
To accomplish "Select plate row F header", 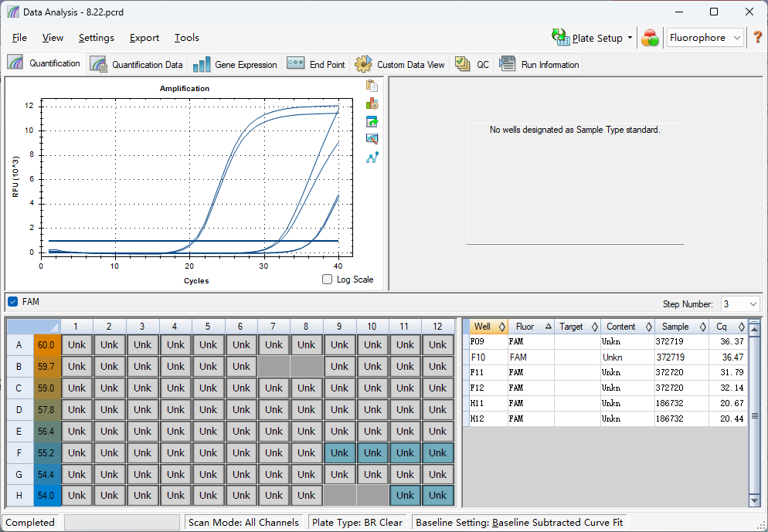I will tap(19, 452).
